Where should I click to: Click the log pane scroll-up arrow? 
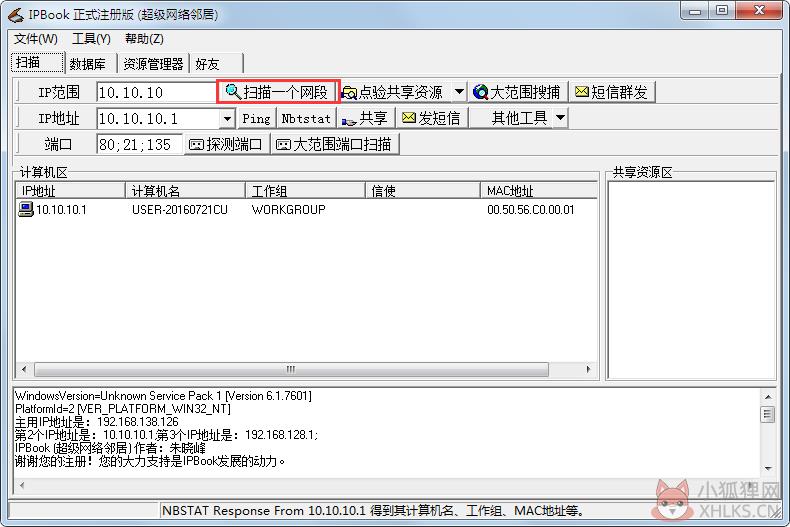[768, 397]
